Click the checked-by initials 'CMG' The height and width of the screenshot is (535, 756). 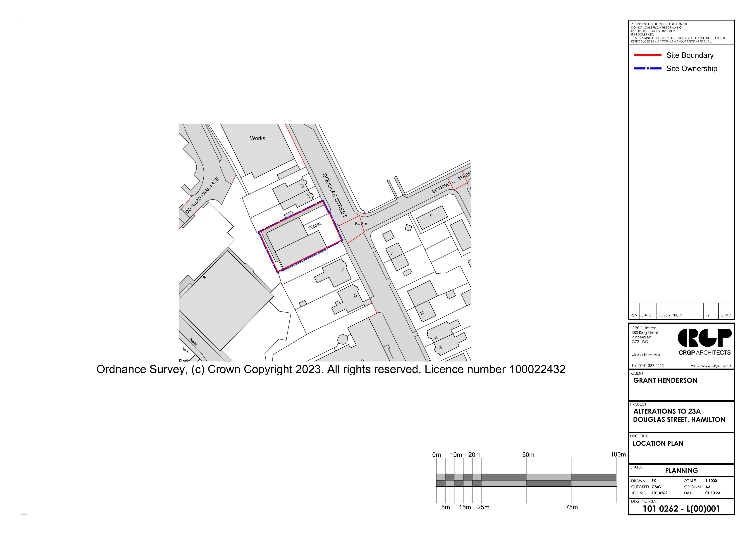tap(656, 487)
